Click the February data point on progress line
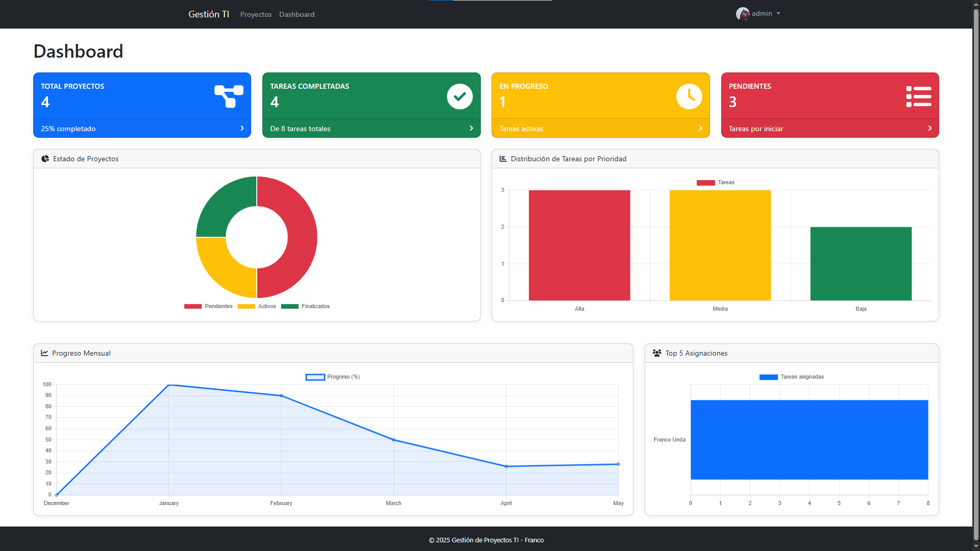The height and width of the screenshot is (551, 980). pyautogui.click(x=281, y=396)
